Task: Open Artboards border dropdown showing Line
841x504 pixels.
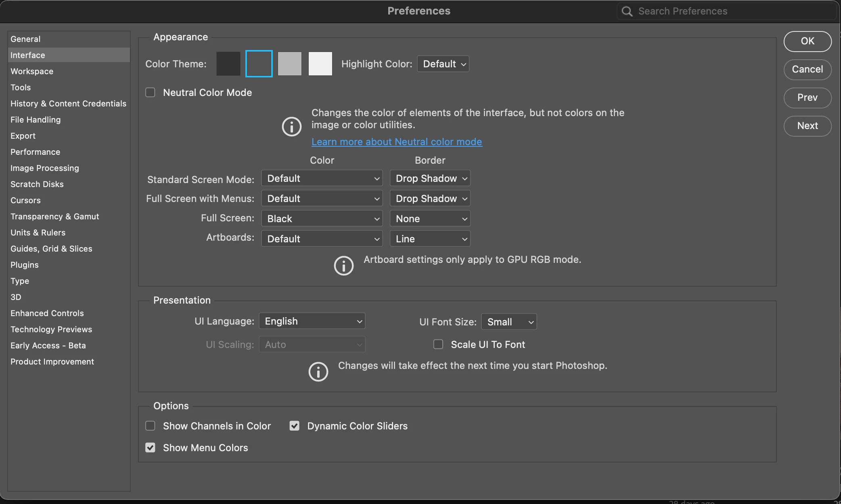Action: (430, 239)
